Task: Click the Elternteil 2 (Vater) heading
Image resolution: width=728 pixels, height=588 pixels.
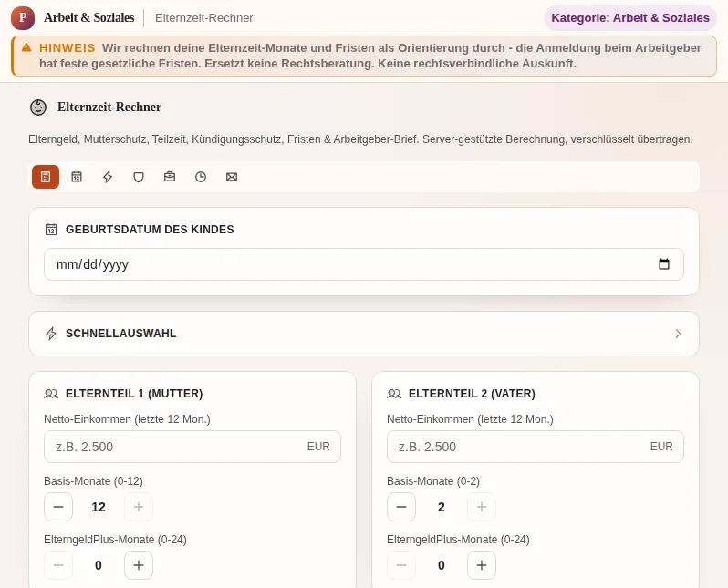Action: (472, 394)
